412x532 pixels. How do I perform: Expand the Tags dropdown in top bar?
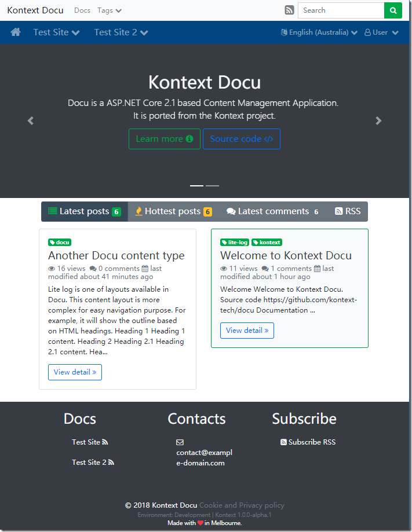110,10
